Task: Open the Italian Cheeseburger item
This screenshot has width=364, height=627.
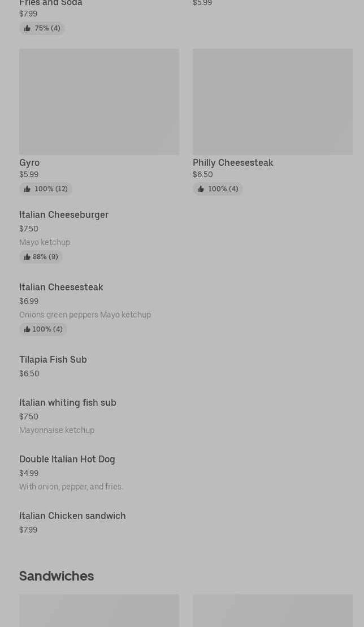Action: coord(64,215)
